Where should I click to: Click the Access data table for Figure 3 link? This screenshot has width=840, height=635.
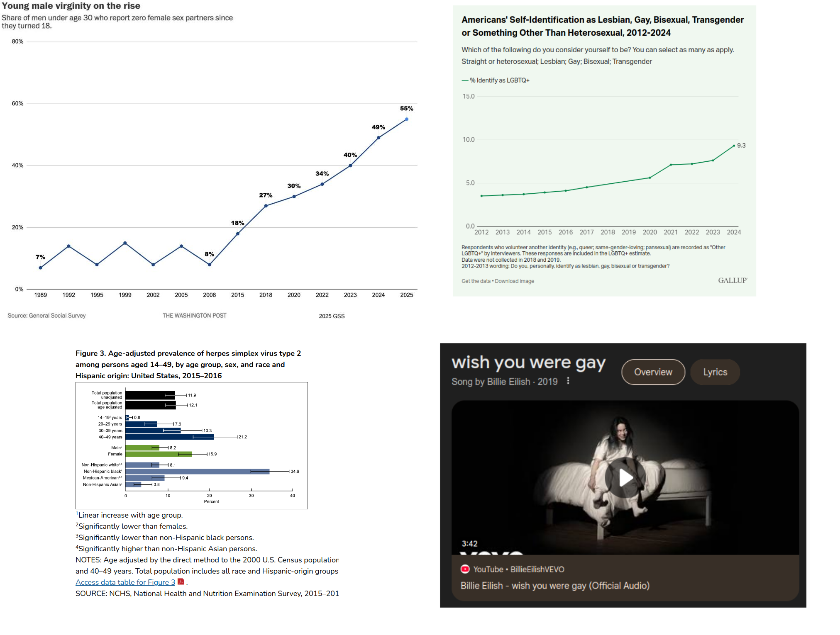click(125, 582)
